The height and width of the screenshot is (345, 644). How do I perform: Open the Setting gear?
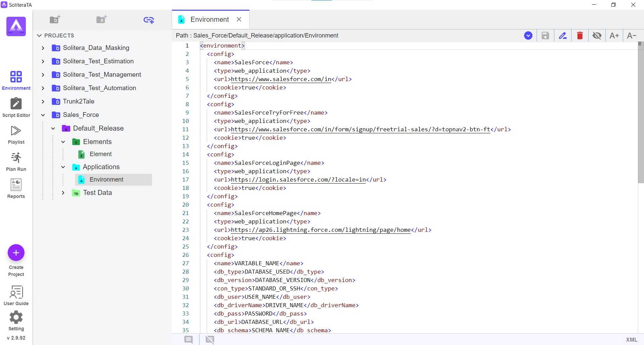tap(16, 321)
